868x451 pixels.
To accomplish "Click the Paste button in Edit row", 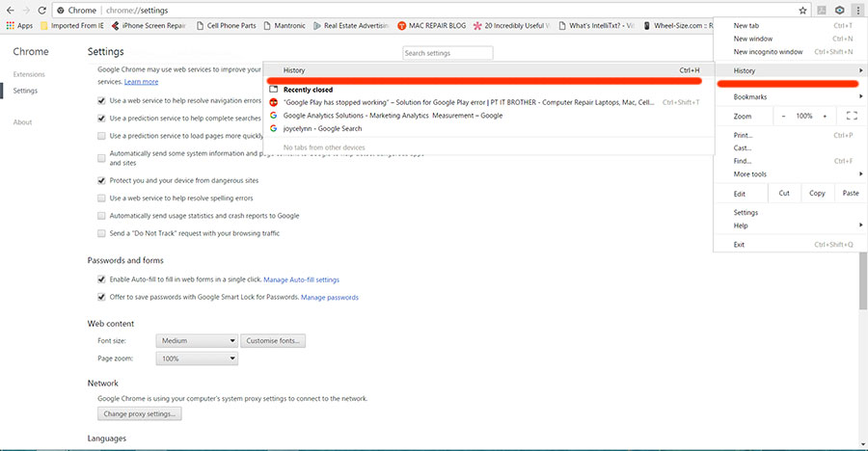I will point(851,193).
